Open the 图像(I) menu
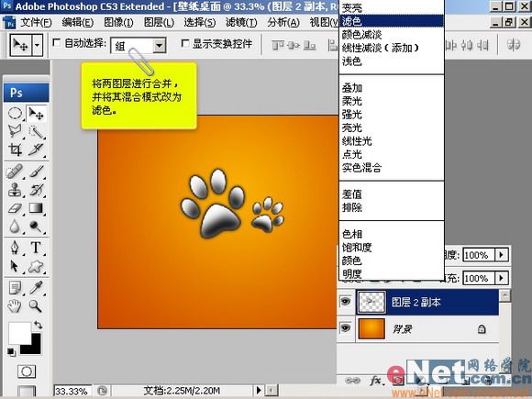 [118, 23]
